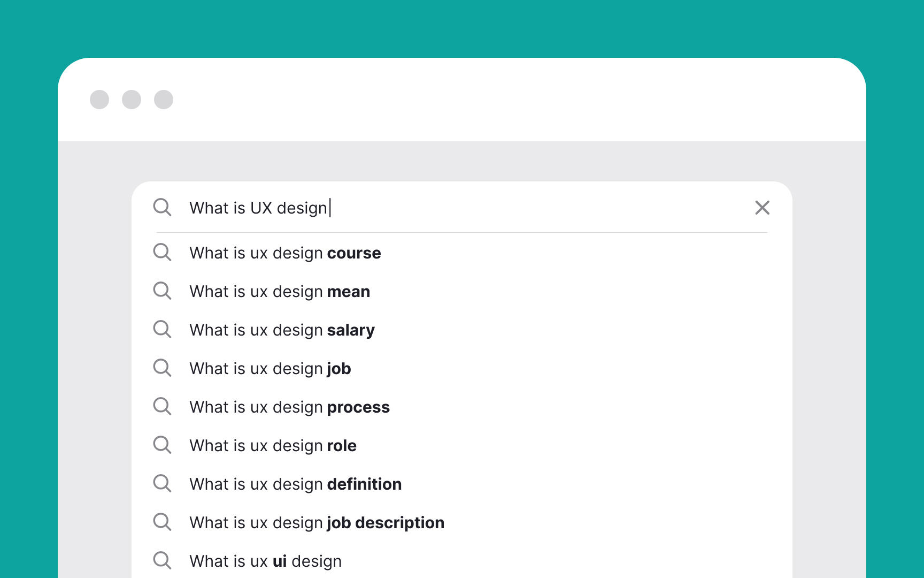The image size is (924, 578).
Task: Click the search icon beside the "process" suggestion
Action: pos(162,406)
